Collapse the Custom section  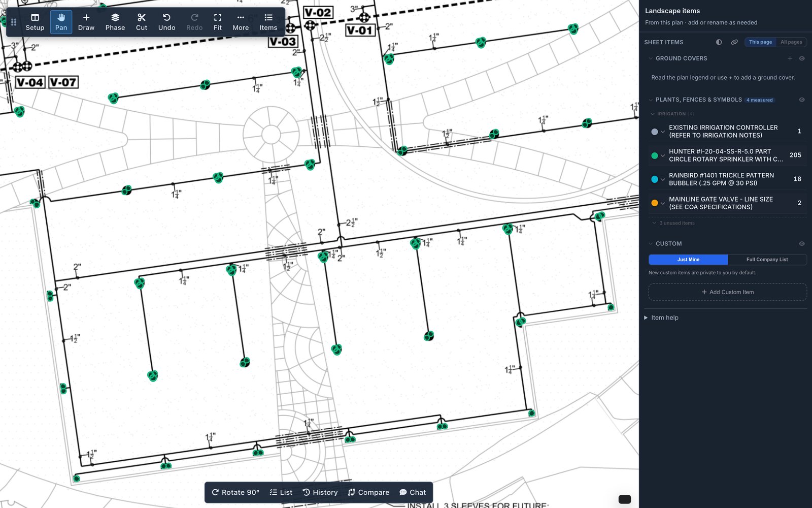(x=651, y=244)
